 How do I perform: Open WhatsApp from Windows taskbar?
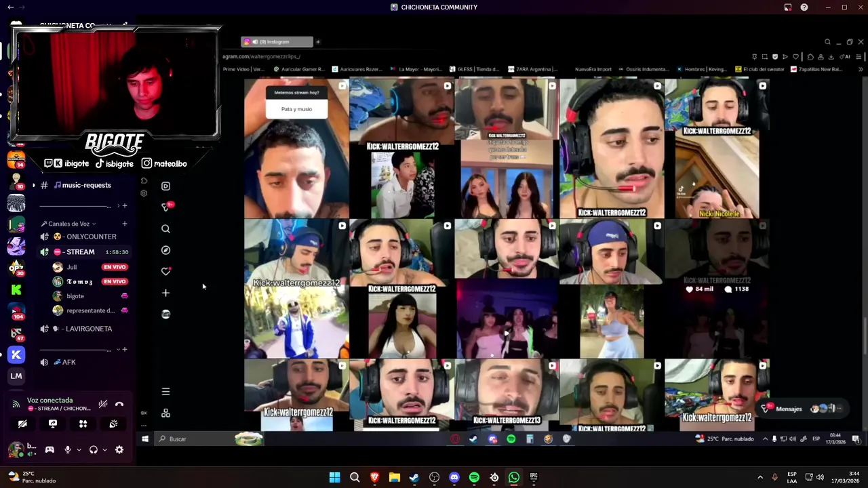[x=514, y=477]
